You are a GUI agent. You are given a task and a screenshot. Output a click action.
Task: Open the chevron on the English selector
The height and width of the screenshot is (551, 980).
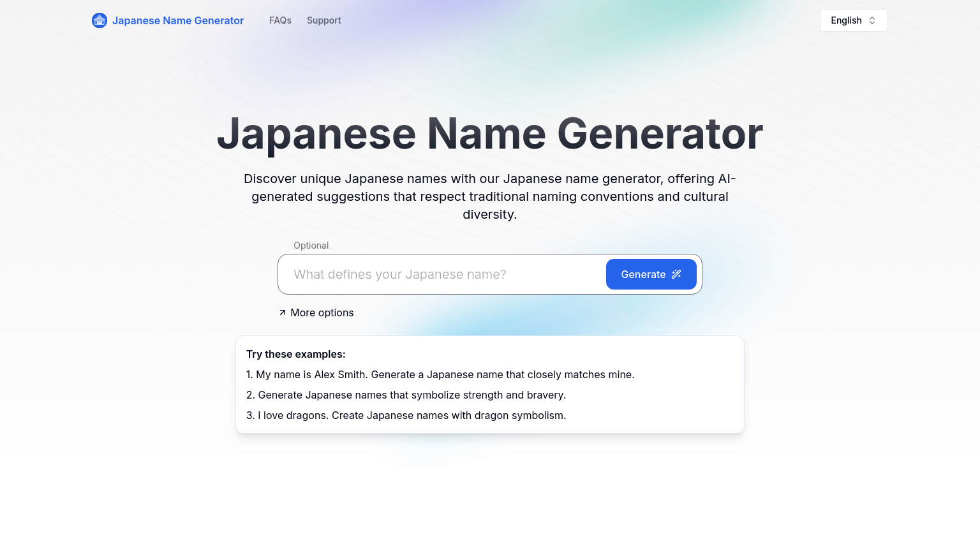coord(872,20)
